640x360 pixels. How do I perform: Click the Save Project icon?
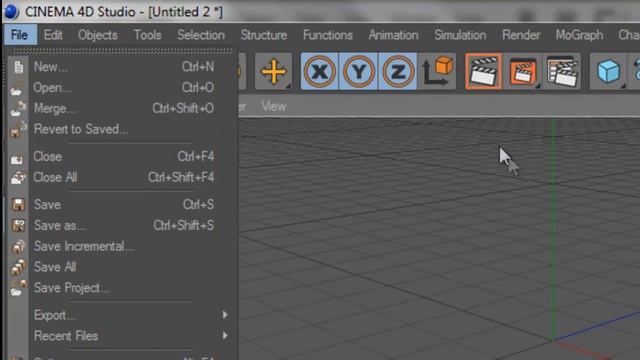pyautogui.click(x=18, y=288)
